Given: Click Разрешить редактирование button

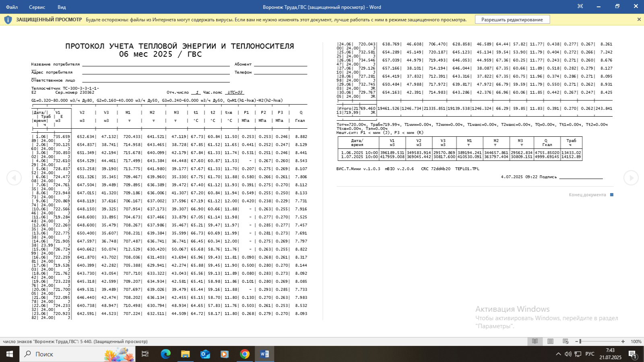Looking at the screenshot, I should coord(512,19).
